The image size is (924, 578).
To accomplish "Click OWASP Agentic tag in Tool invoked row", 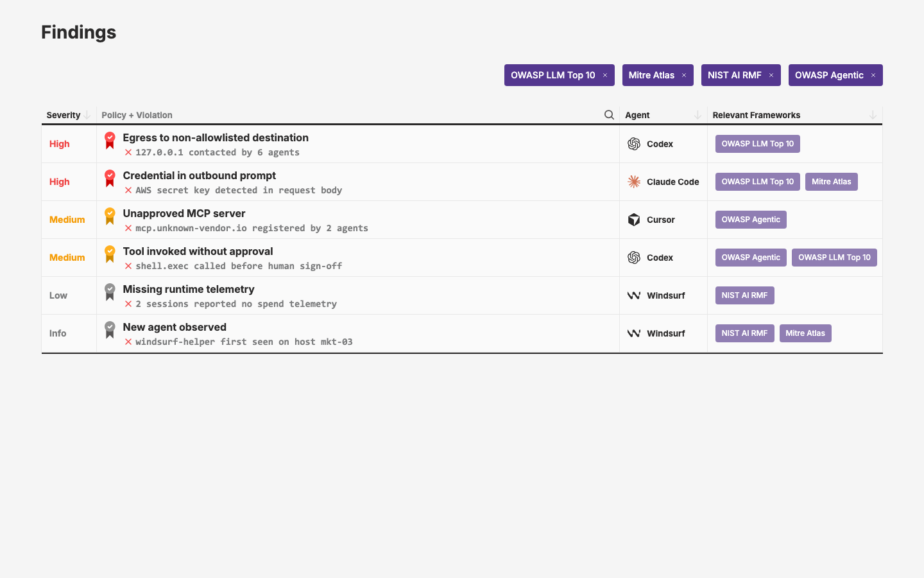I will (x=751, y=258).
